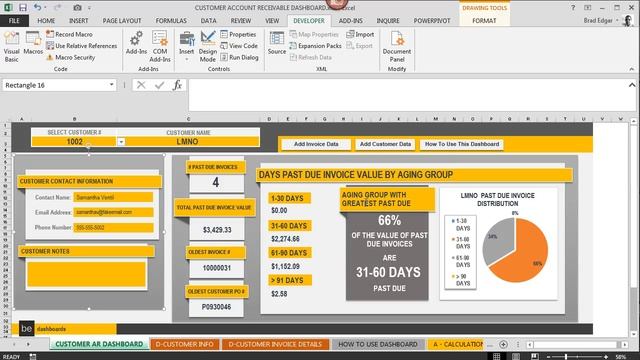Click the camera tool in Quick Access

click(x=77, y=7)
